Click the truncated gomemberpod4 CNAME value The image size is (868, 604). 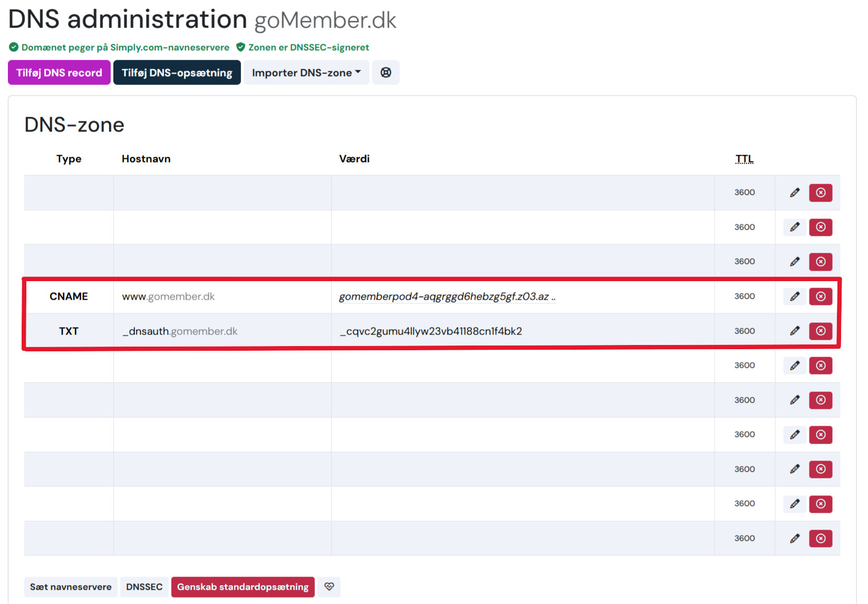447,296
